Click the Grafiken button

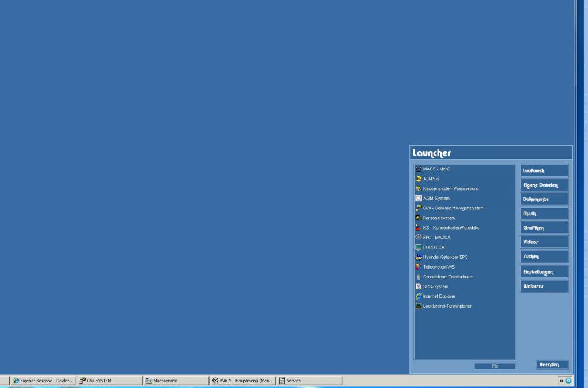[544, 227]
